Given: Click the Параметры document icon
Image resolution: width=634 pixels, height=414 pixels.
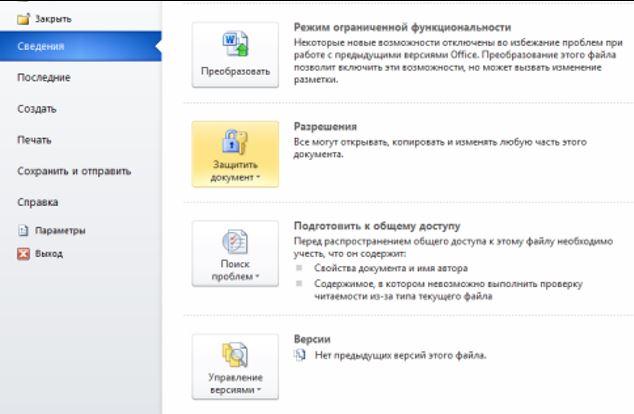Looking at the screenshot, I should pyautogui.click(x=23, y=230).
